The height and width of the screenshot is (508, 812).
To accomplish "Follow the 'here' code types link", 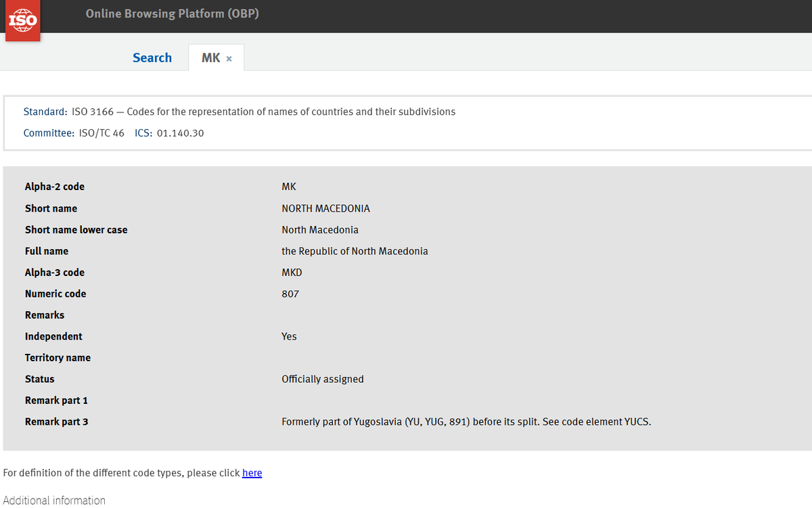I will [252, 473].
